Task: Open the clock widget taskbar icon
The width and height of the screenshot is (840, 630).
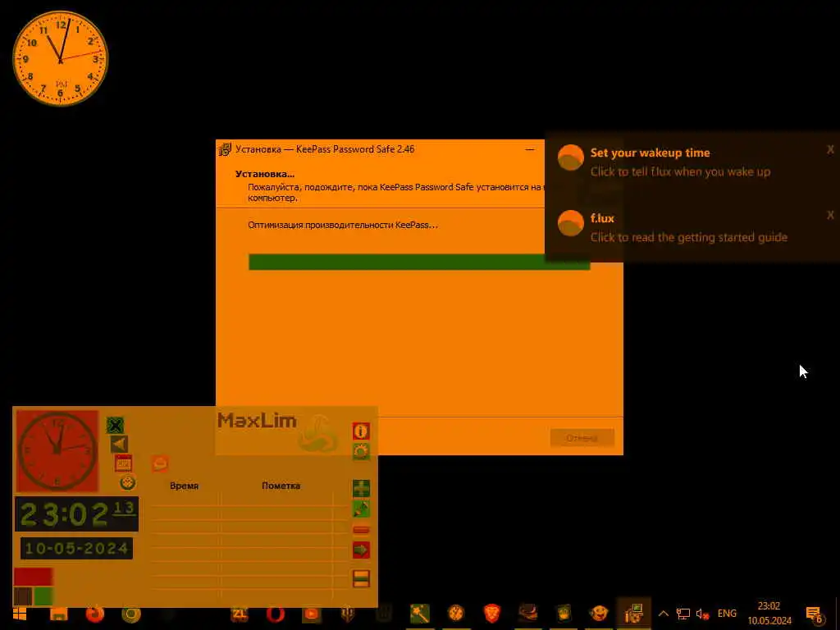Action: point(456,614)
